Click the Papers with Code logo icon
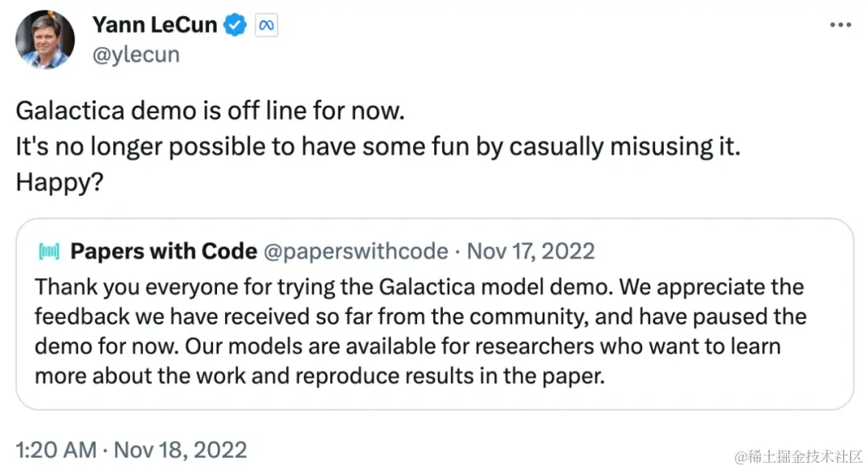 49,252
